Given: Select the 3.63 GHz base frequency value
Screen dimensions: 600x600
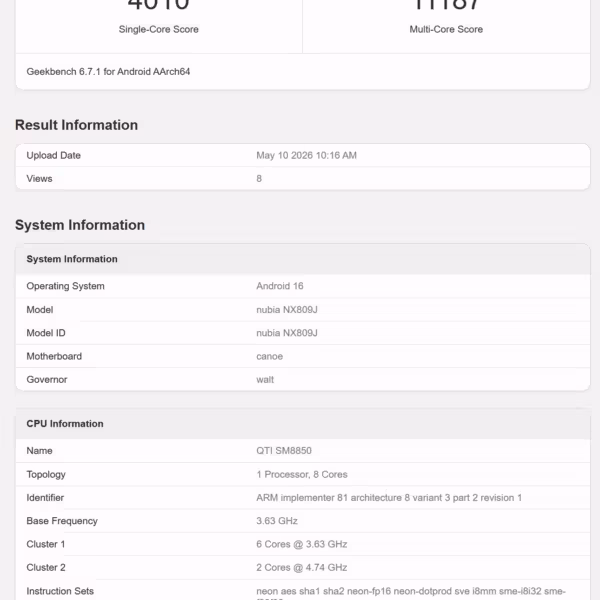Looking at the screenshot, I should (x=277, y=521).
